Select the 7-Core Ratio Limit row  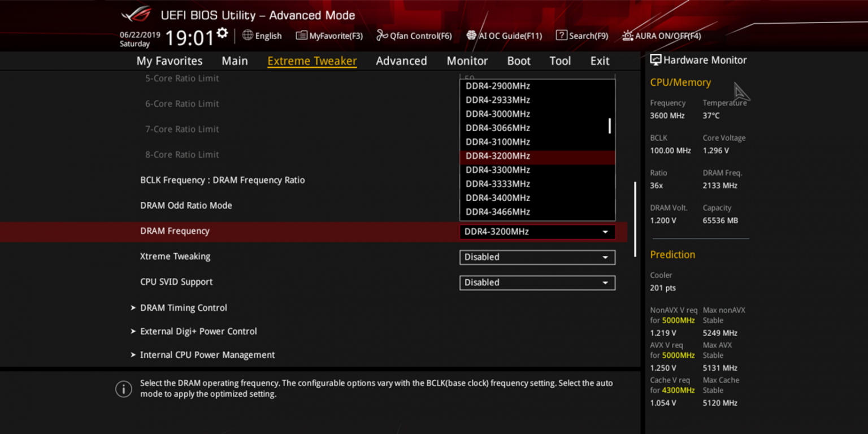click(314, 129)
